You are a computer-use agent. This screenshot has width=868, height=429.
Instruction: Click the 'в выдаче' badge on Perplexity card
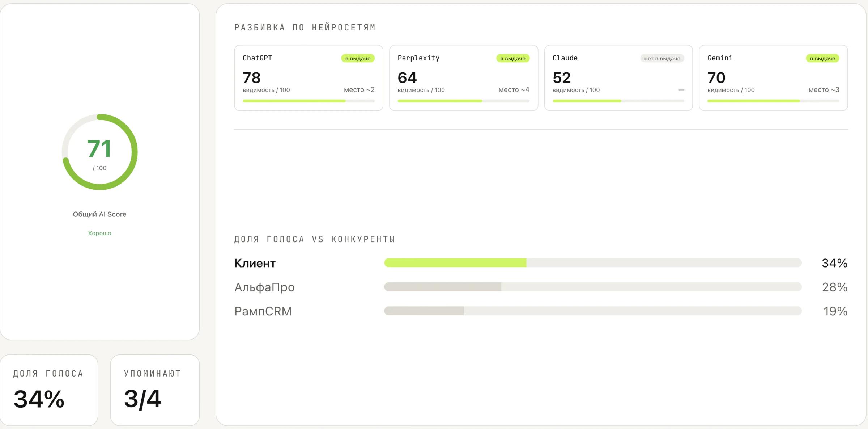coord(513,58)
